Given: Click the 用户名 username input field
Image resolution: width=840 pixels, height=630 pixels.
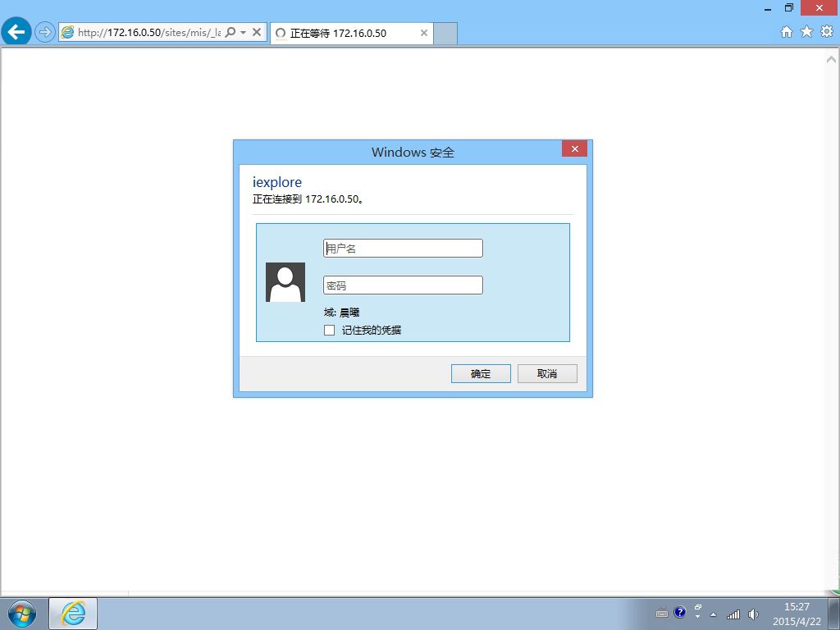Looking at the screenshot, I should pos(403,248).
